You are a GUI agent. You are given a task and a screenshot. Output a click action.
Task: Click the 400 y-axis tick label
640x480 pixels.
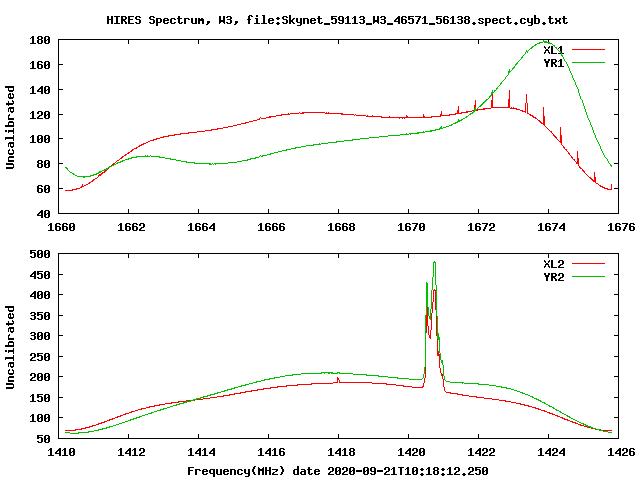pyautogui.click(x=40, y=296)
